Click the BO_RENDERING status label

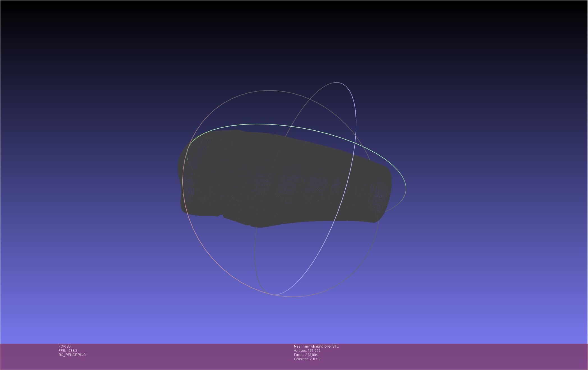[x=72, y=355]
